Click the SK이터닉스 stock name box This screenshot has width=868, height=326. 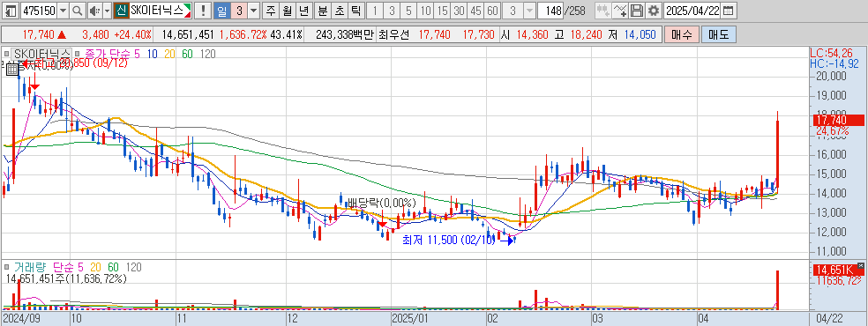(x=161, y=10)
